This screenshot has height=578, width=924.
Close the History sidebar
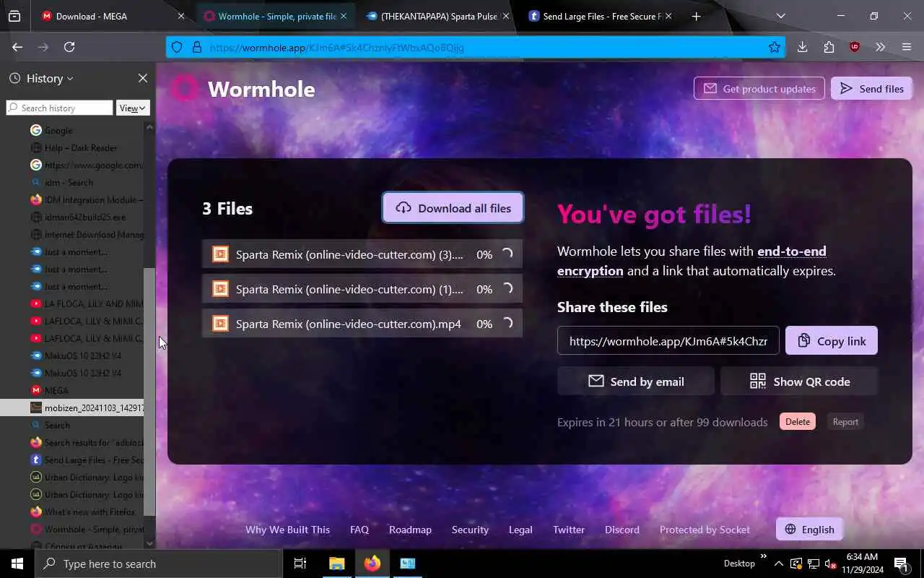(x=143, y=78)
